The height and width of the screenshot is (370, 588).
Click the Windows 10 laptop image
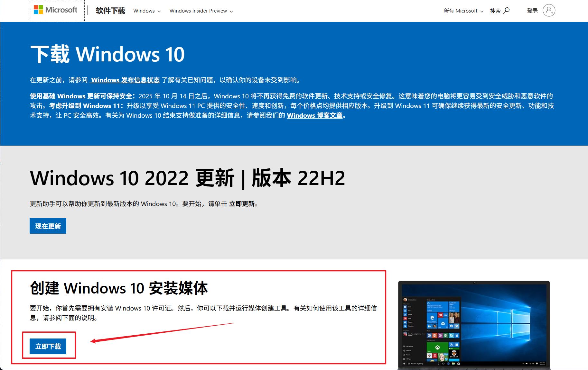474,325
